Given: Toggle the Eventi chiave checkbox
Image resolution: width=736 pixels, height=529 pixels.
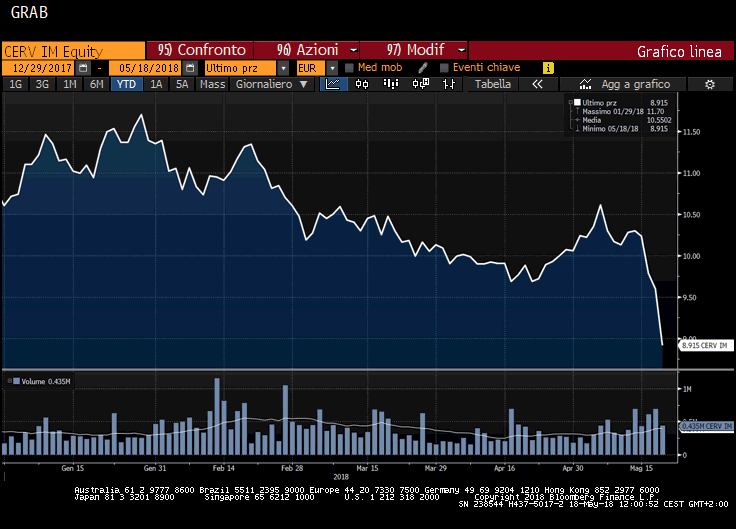Looking at the screenshot, I should [x=443, y=68].
